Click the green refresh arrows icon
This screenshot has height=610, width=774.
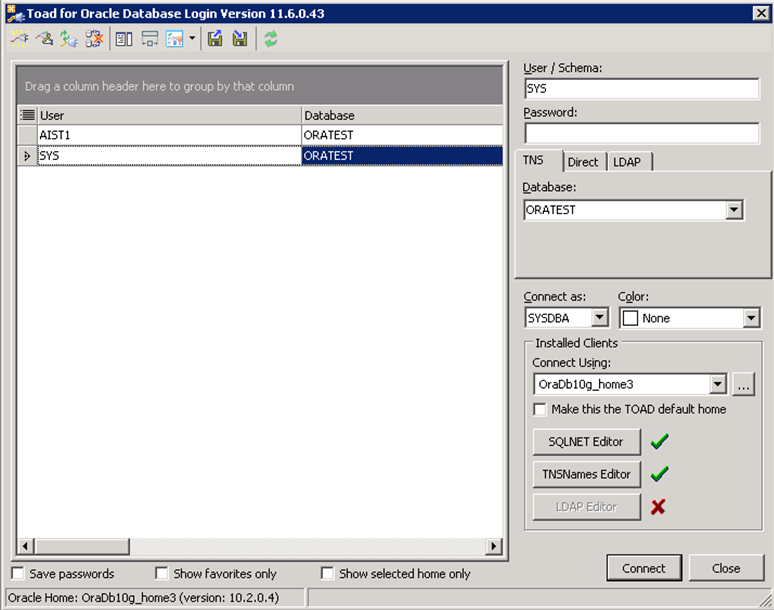271,39
